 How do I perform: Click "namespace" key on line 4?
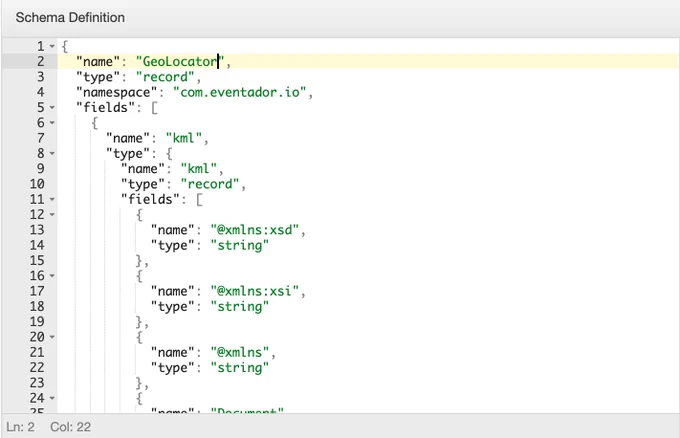[x=116, y=92]
